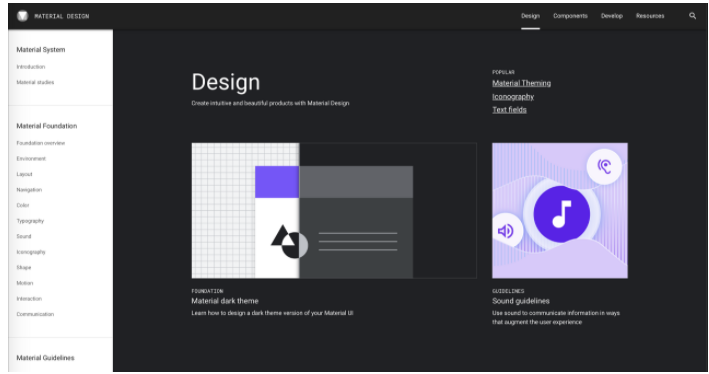This screenshot has width=709, height=374.
Task: Go to the Develop tab
Action: 612,16
